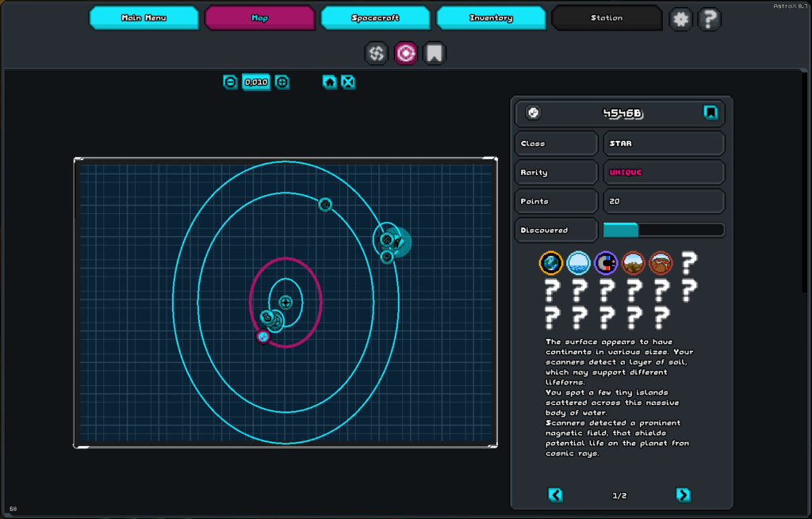The image size is (812, 519).
Task: Go to next info page arrow
Action: tap(683, 494)
